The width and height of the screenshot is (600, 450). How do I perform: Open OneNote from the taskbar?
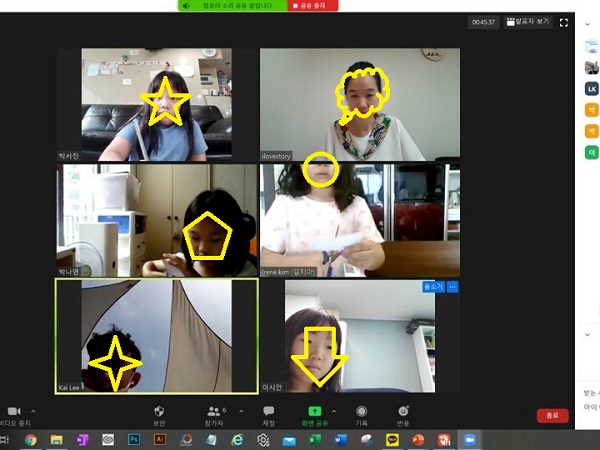point(82,440)
